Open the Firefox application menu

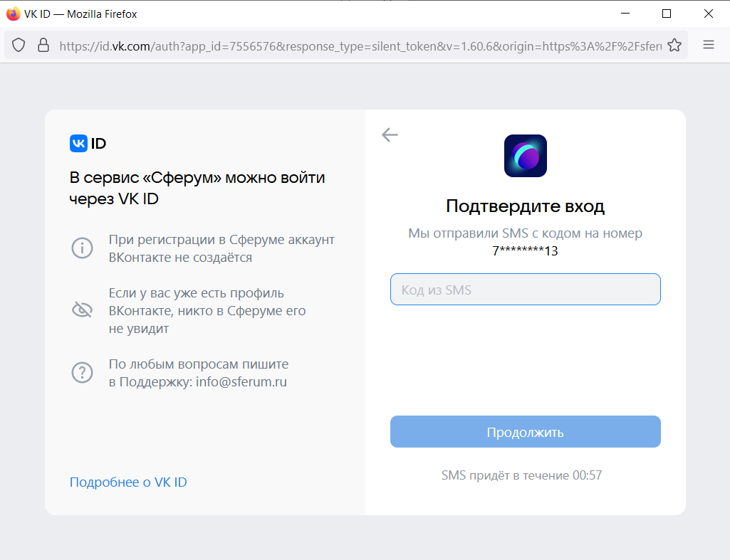709,44
